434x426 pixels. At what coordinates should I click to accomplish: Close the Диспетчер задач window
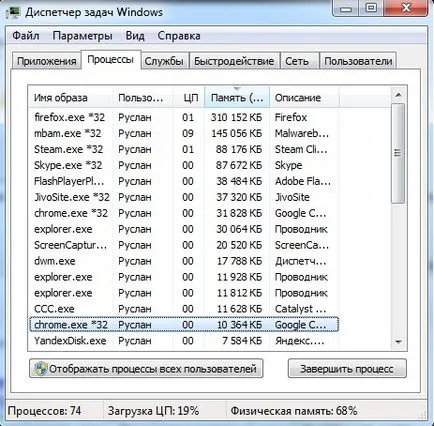tap(406, 8)
